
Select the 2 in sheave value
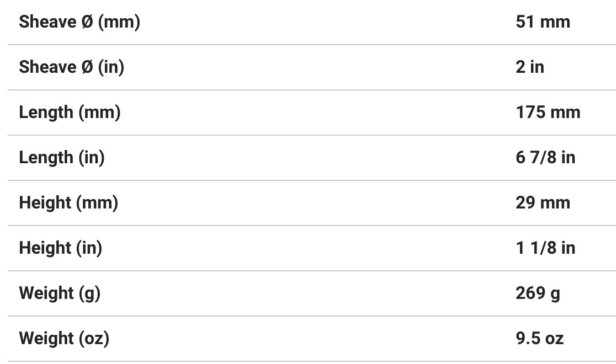(530, 67)
